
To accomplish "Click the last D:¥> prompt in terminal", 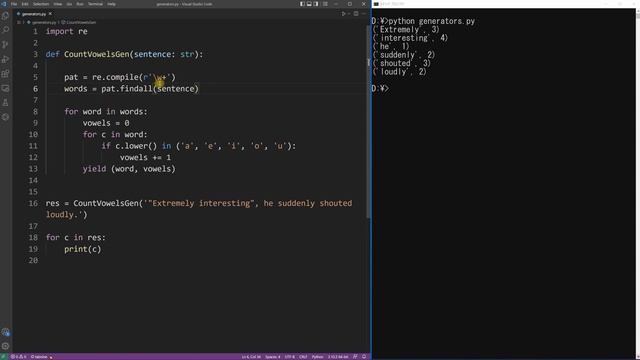I will [380, 89].
